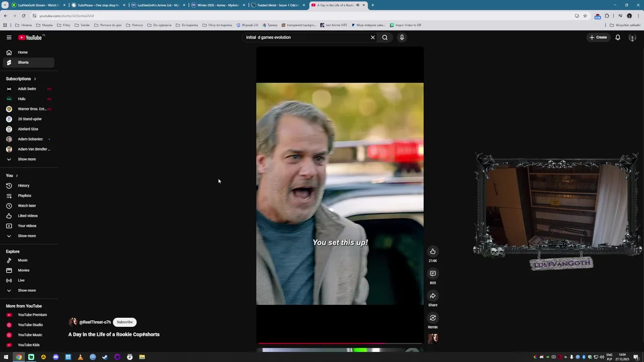
Task: Click the browser address bar URL
Action: click(67, 16)
